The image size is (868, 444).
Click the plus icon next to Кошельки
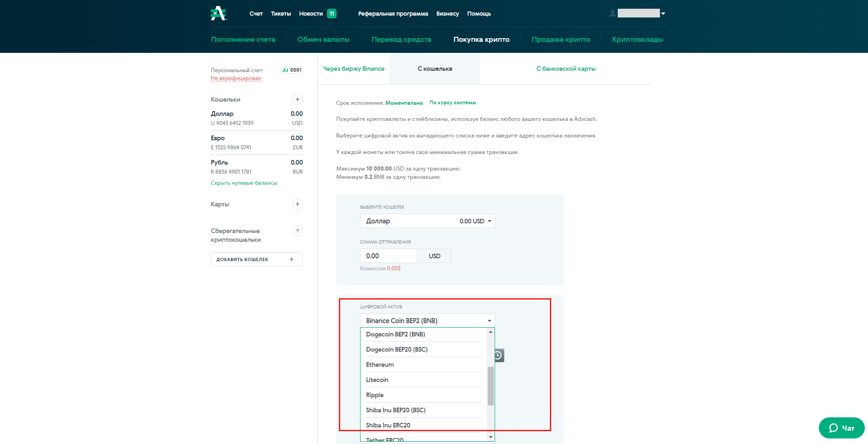coord(298,99)
